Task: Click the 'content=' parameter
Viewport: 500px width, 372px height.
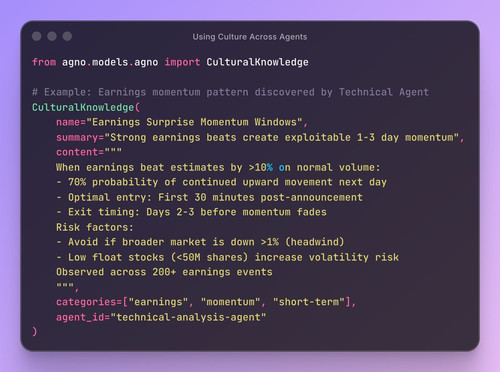Action: (x=80, y=152)
